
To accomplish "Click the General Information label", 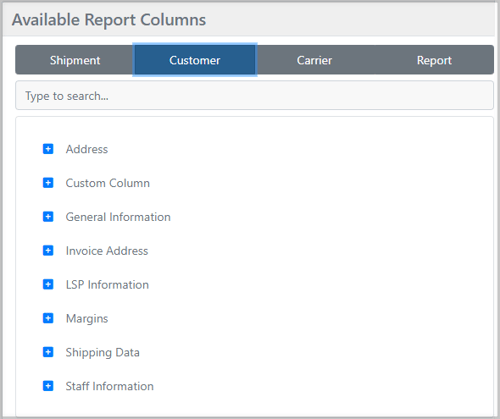I will pyautogui.click(x=118, y=217).
